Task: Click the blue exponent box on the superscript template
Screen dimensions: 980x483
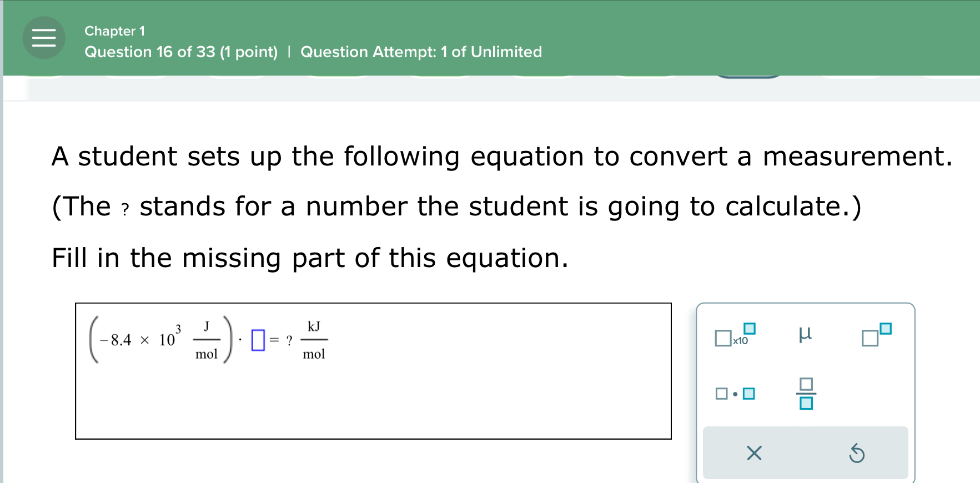Action: 886,328
